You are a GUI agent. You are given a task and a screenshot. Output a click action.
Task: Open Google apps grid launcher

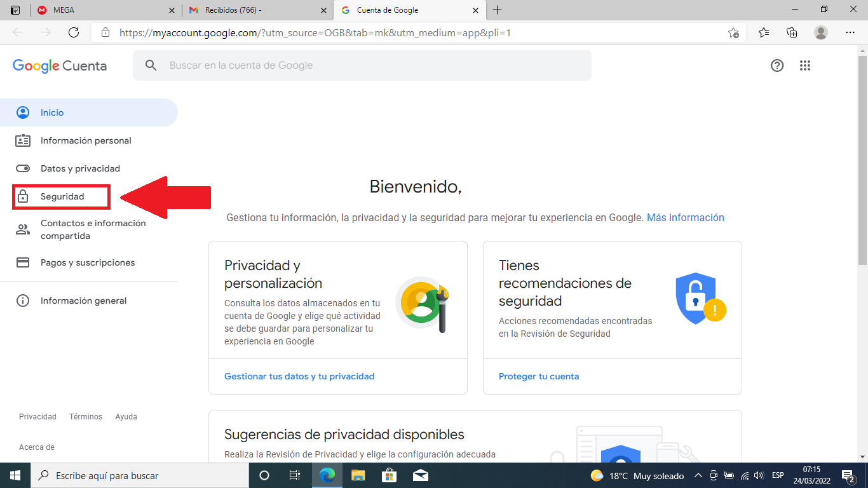coord(805,65)
